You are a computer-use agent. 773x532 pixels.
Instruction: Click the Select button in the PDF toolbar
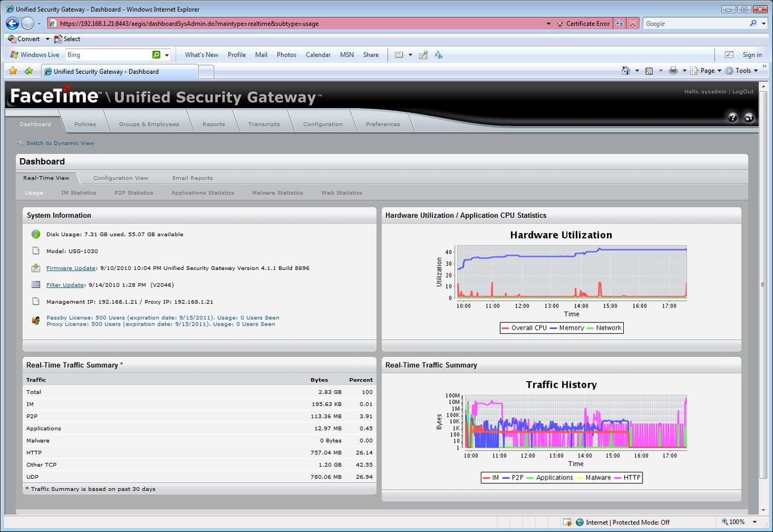click(x=67, y=39)
